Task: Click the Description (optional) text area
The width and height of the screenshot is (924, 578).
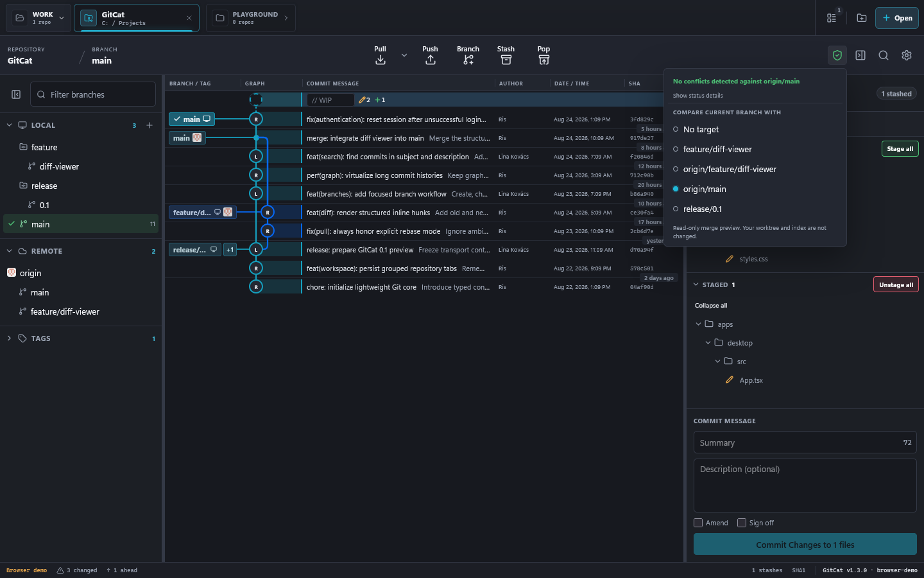Action: click(805, 486)
